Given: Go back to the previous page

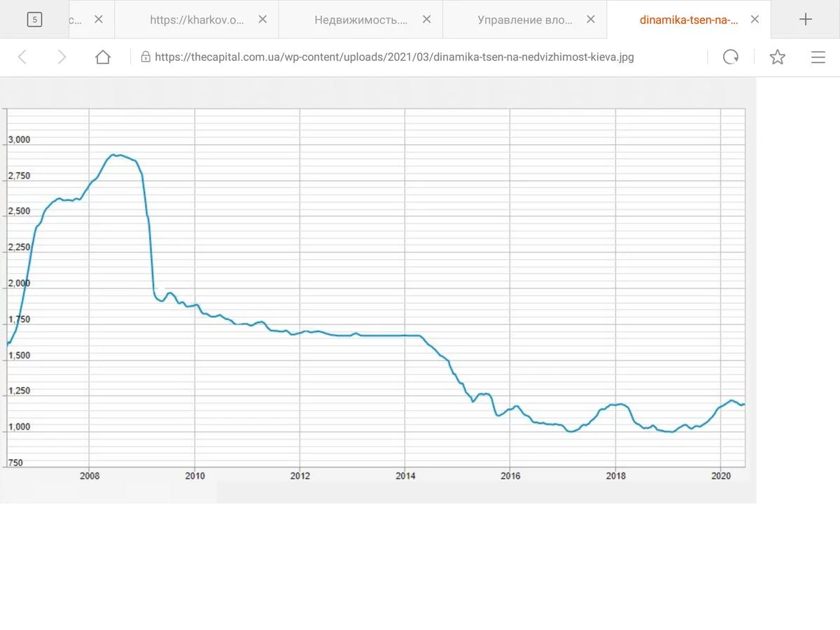Looking at the screenshot, I should tap(22, 57).
